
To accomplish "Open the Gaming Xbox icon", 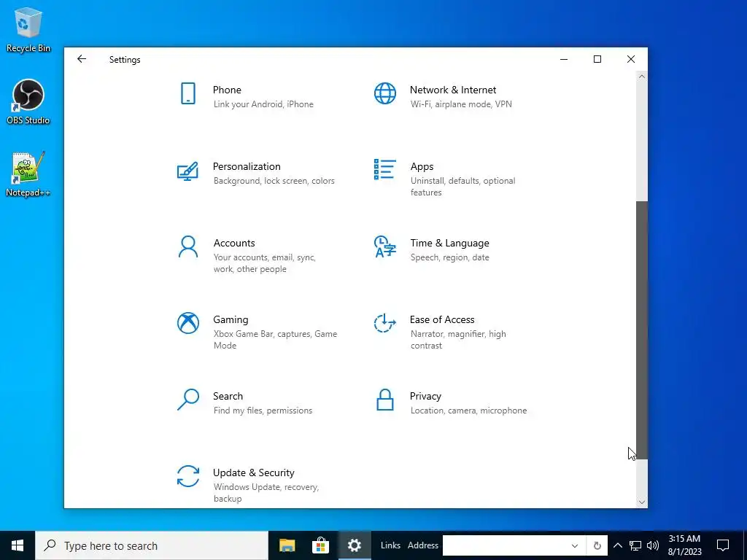I will 188,323.
